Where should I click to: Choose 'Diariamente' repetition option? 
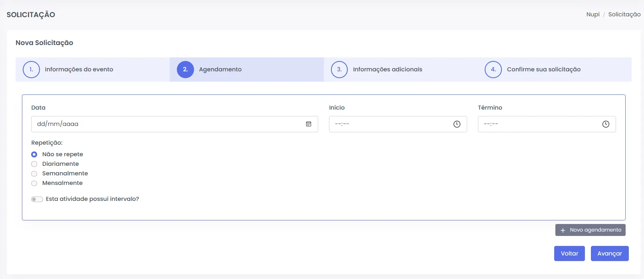pos(34,164)
